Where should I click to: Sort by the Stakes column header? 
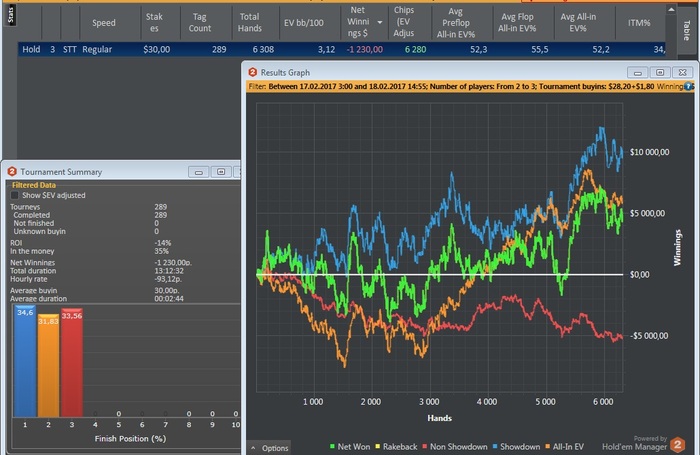coord(154,22)
